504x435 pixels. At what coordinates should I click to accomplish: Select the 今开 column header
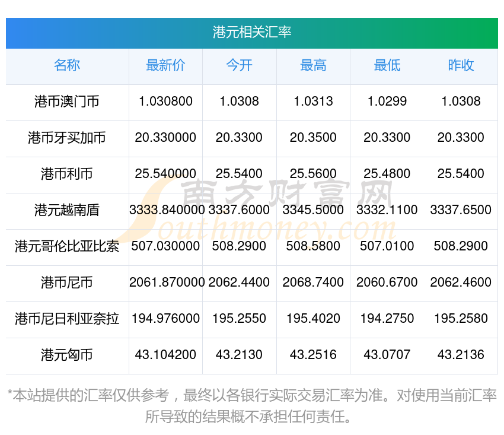coord(239,65)
